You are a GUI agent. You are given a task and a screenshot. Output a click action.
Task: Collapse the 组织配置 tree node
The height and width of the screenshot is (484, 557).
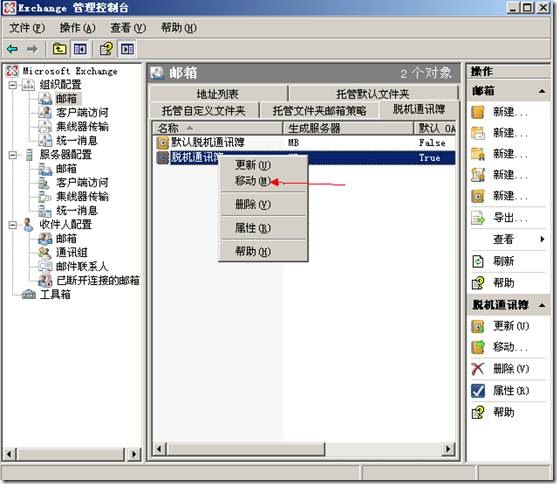click(x=13, y=85)
